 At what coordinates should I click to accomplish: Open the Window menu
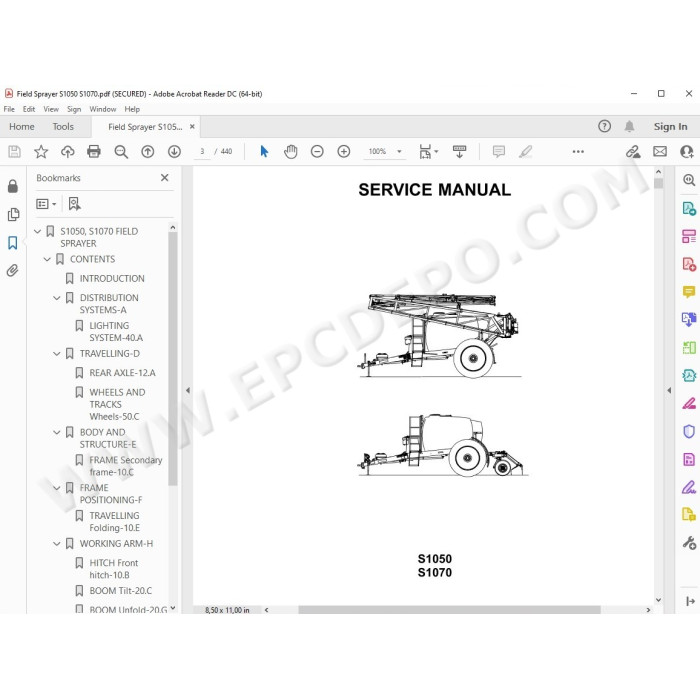[103, 109]
